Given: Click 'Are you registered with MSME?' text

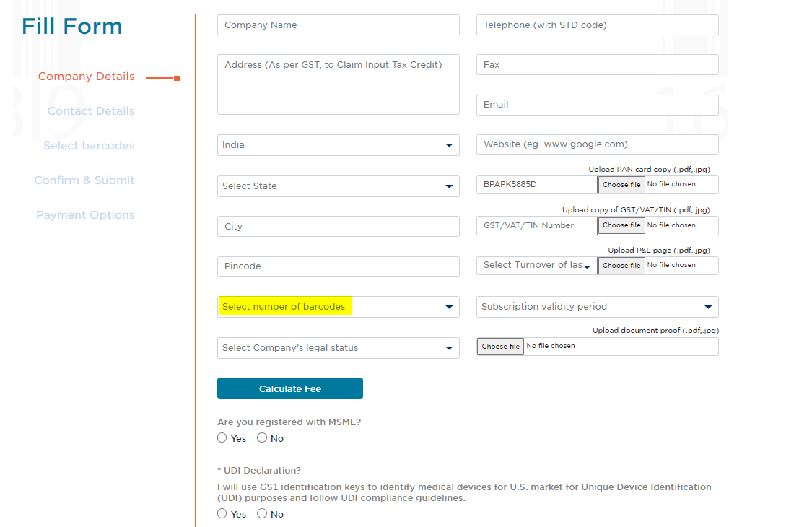Looking at the screenshot, I should point(289,422).
